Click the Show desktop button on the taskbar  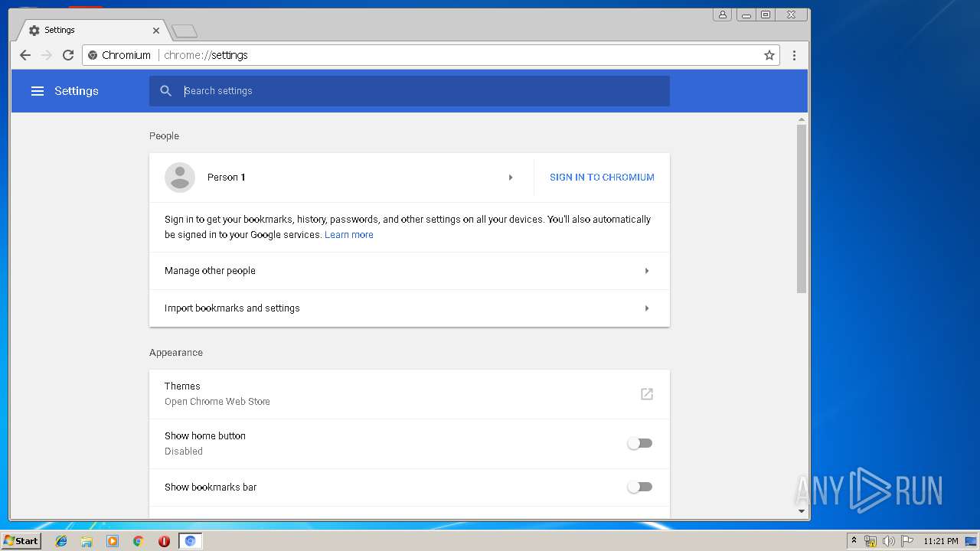[972, 541]
